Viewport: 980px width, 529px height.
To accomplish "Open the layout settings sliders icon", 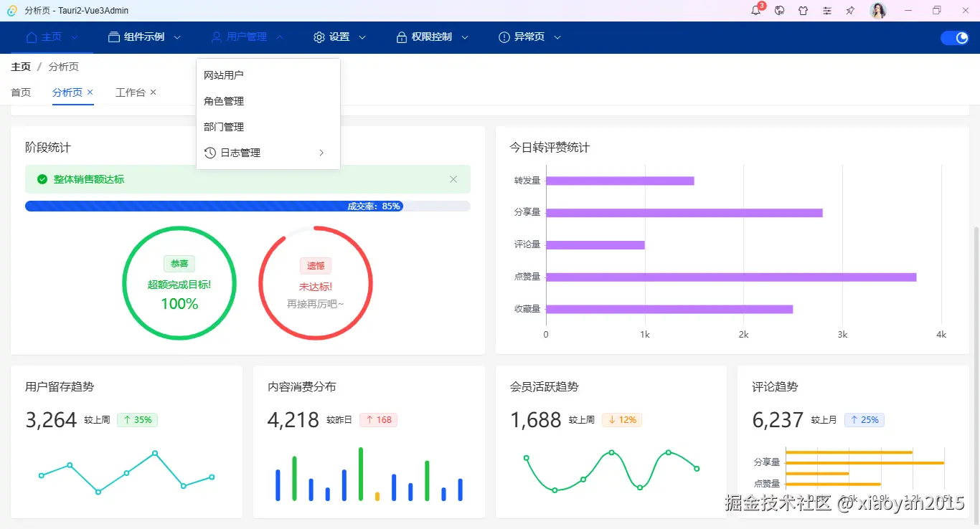I will 827,10.
